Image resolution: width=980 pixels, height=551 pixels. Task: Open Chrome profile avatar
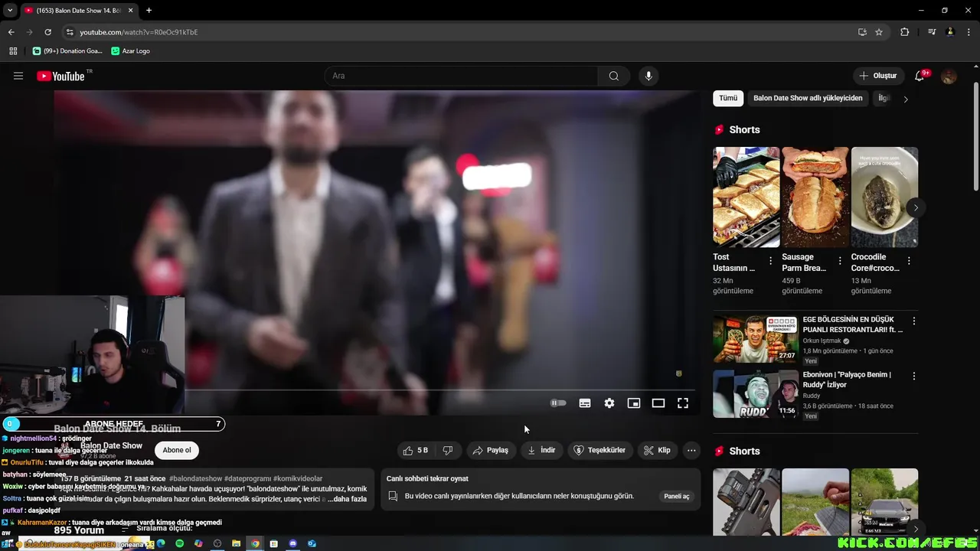[950, 32]
